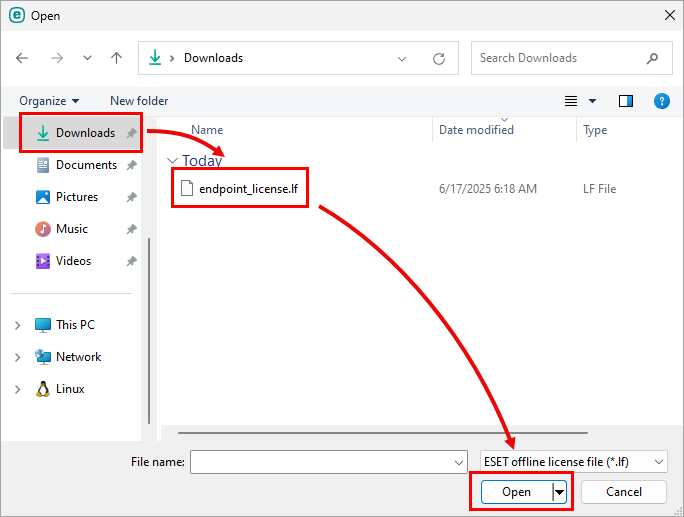
Task: Open the Help question mark icon
Action: point(661,101)
